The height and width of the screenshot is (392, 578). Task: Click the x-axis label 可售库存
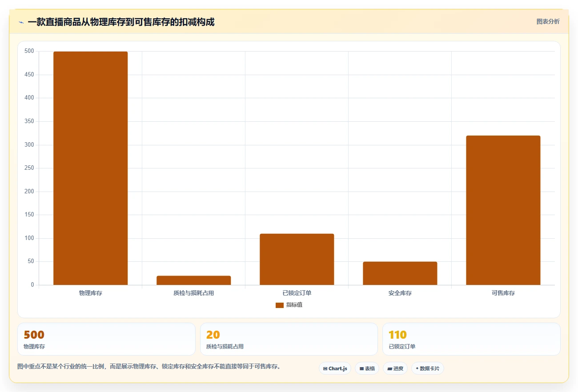(503, 293)
